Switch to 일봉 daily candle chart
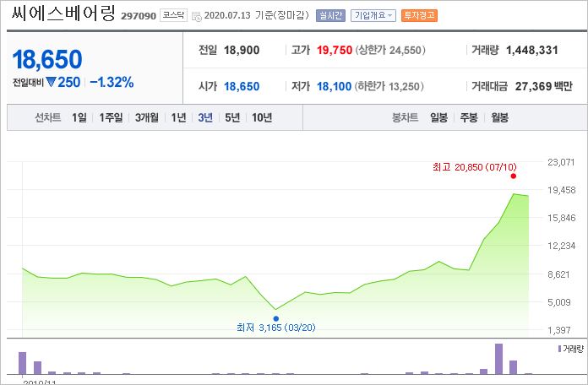 438,117
